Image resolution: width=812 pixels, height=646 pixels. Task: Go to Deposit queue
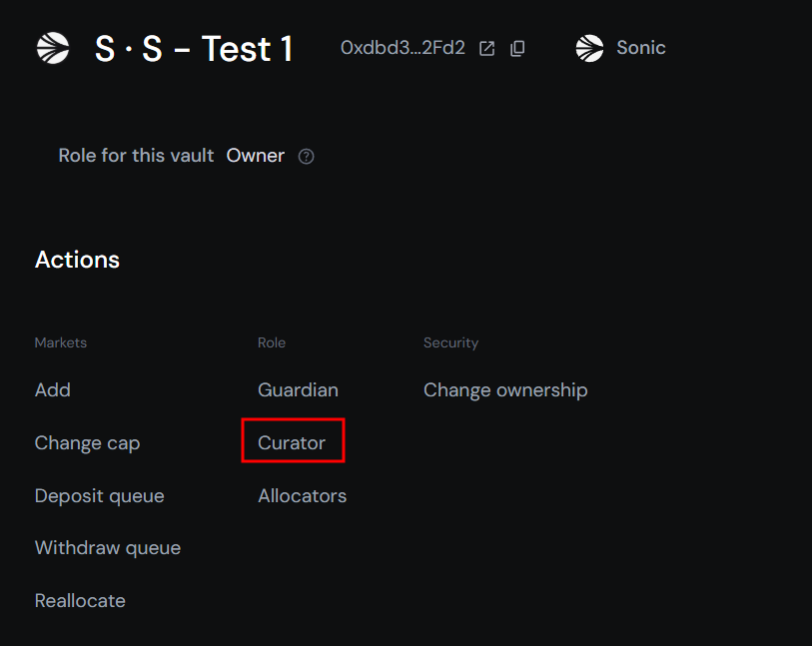point(99,495)
